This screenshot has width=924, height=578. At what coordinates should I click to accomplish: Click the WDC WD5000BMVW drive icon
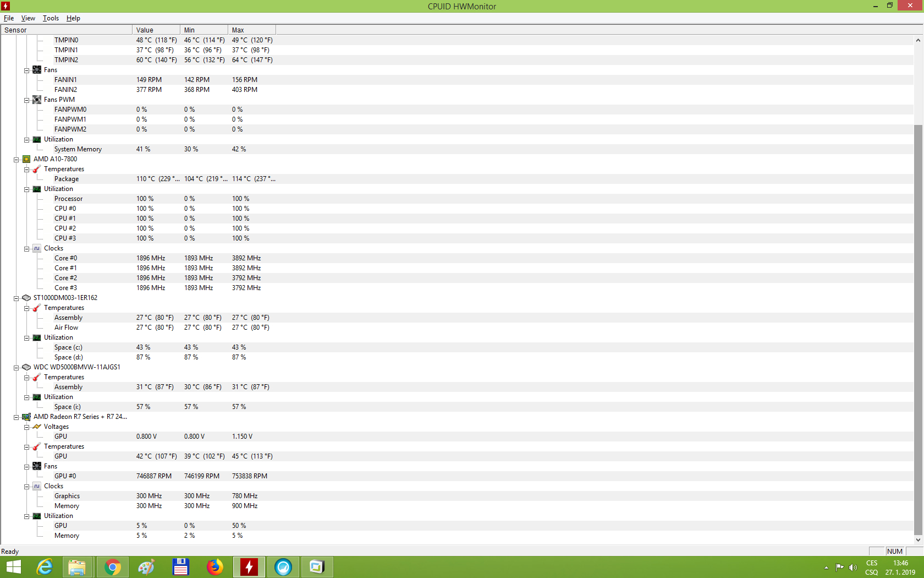coord(26,367)
